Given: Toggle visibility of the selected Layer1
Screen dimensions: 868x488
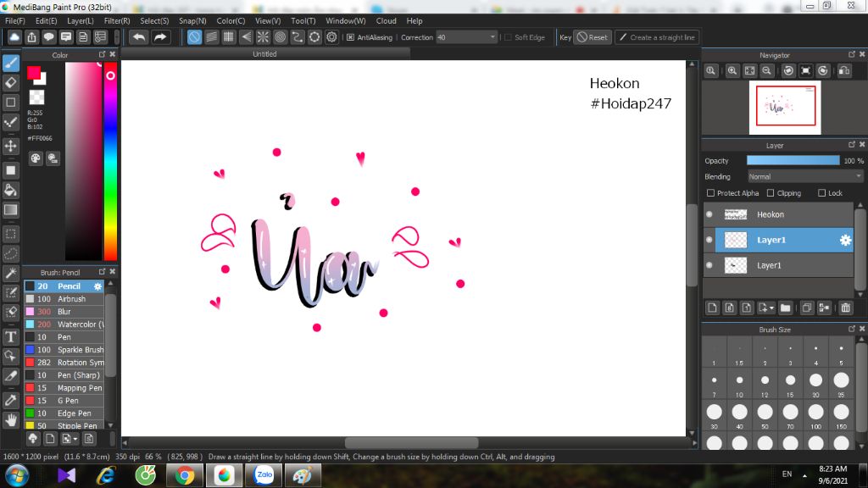Looking at the screenshot, I should [x=709, y=240].
